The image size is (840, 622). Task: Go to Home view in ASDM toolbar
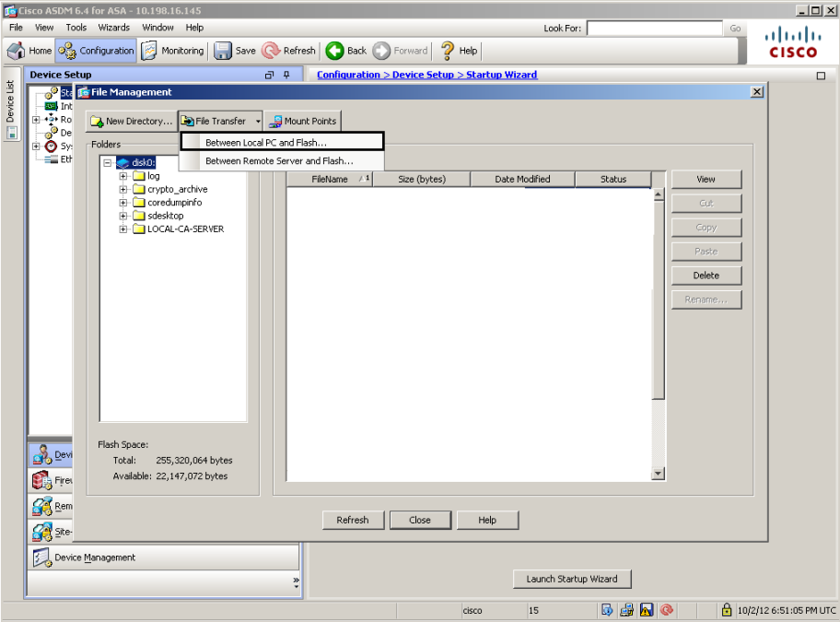pyautogui.click(x=29, y=51)
